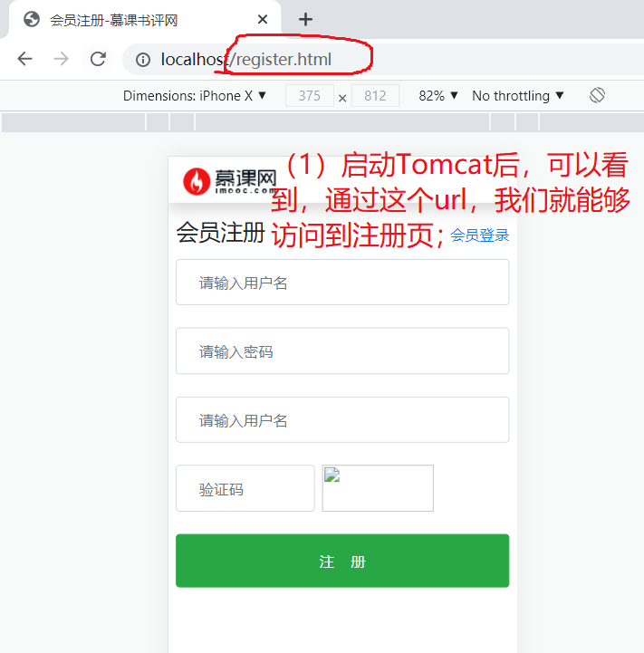Click the address bar URL text
The width and height of the screenshot is (644, 653).
(x=246, y=60)
